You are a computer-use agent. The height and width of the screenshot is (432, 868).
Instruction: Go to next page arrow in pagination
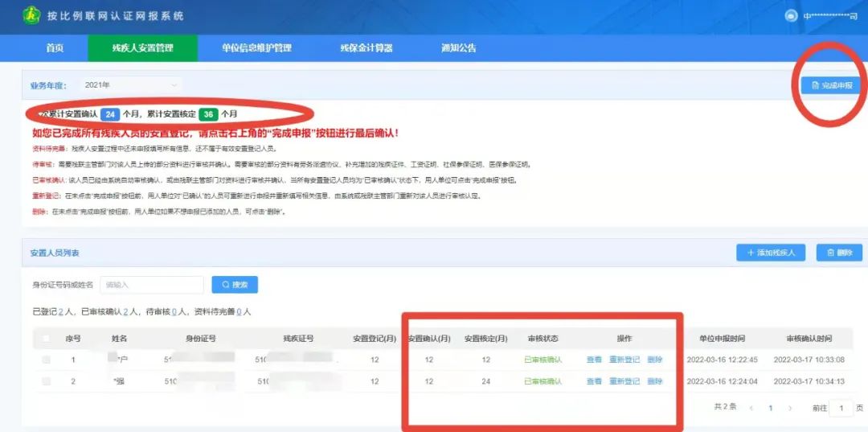788,408
